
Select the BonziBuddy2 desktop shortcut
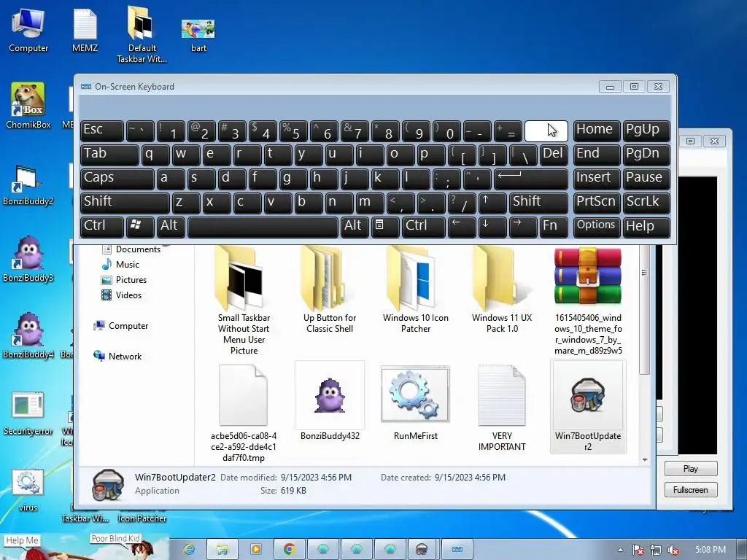click(28, 184)
